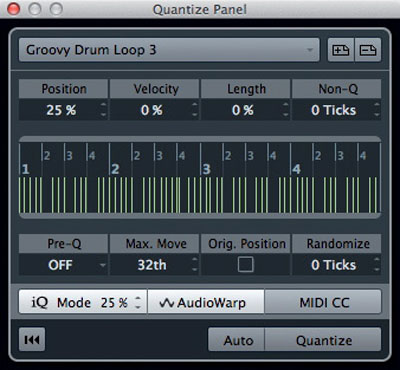Toggle the AudioWarp quantize button
Image resolution: width=400 pixels, height=370 pixels.
coord(206,302)
